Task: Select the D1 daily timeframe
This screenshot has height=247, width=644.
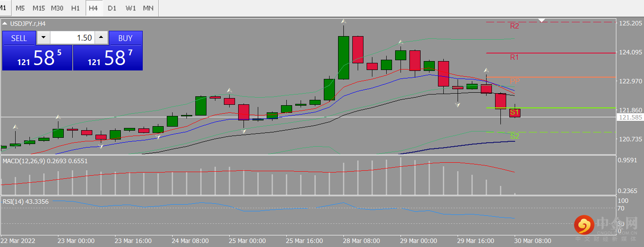Action: pyautogui.click(x=112, y=8)
